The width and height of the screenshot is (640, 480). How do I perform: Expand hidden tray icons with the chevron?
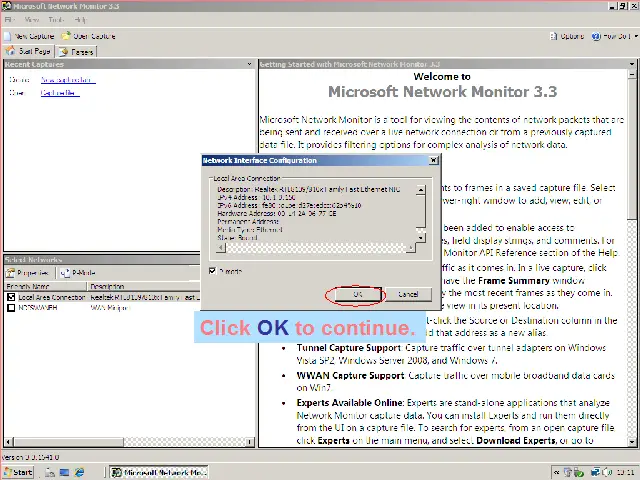click(x=556, y=472)
